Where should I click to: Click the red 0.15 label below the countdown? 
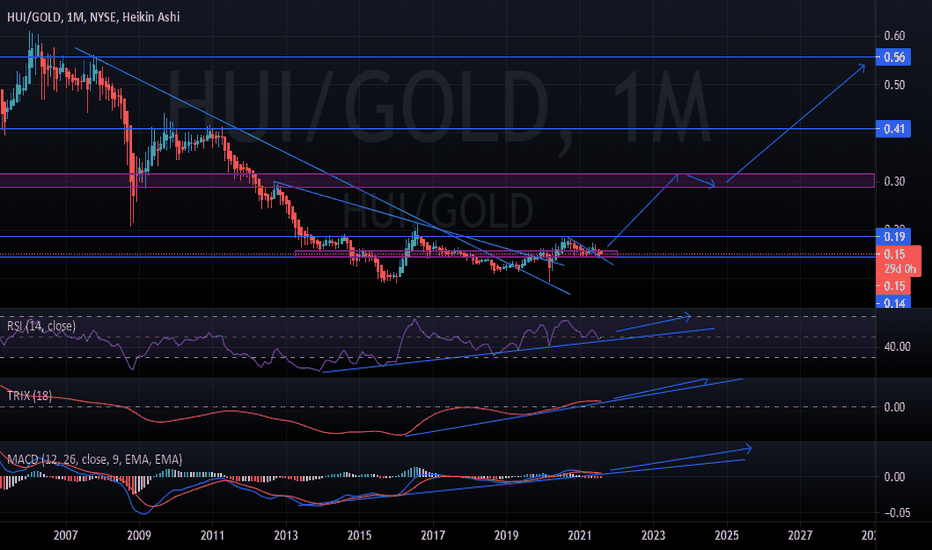tap(894, 285)
